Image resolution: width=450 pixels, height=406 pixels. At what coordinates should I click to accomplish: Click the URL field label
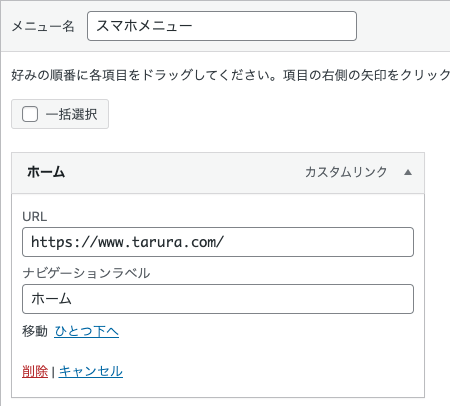coord(35,217)
